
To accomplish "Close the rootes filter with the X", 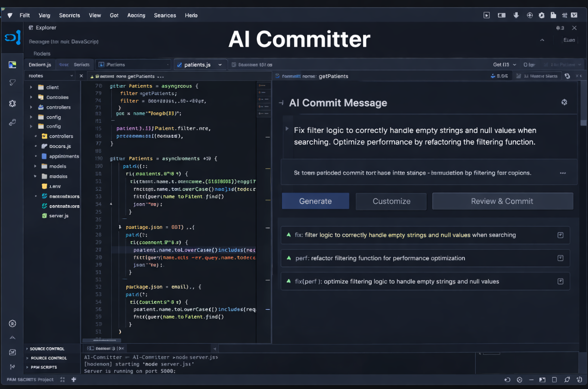I will pyautogui.click(x=81, y=76).
